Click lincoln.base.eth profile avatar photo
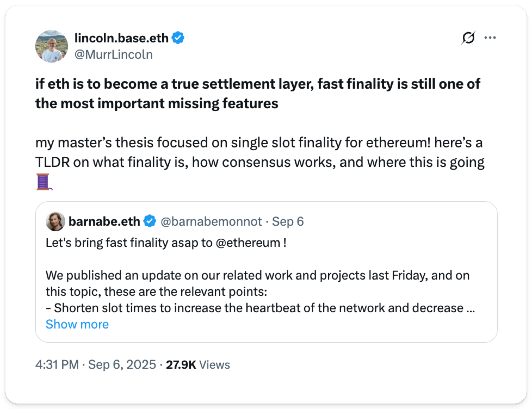The image size is (532, 409). pyautogui.click(x=52, y=46)
